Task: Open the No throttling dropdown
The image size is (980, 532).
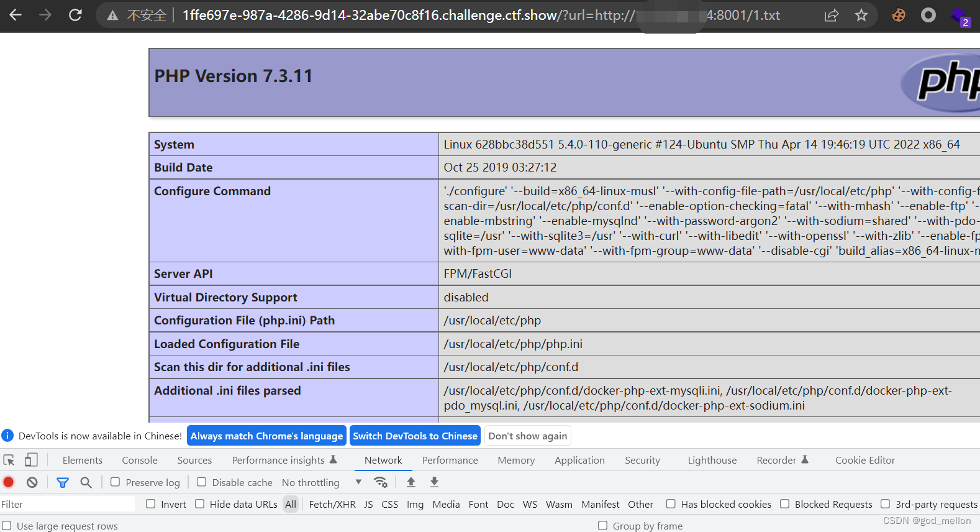Action: 322,482
